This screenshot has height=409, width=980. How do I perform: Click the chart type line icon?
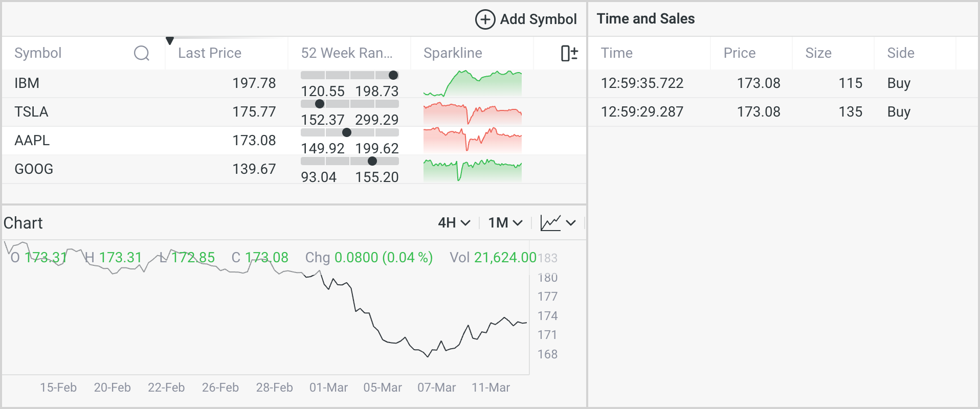550,223
